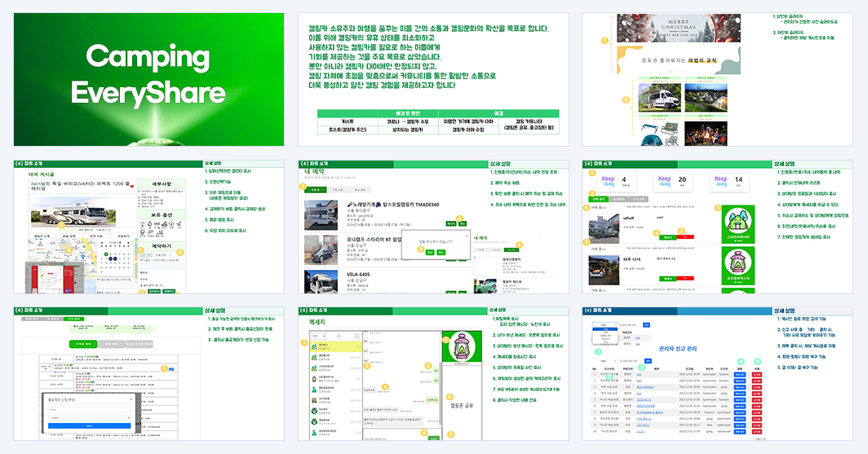868x454 pixels.
Task: Click the large lantern image in chat
Action: pyautogui.click(x=461, y=346)
